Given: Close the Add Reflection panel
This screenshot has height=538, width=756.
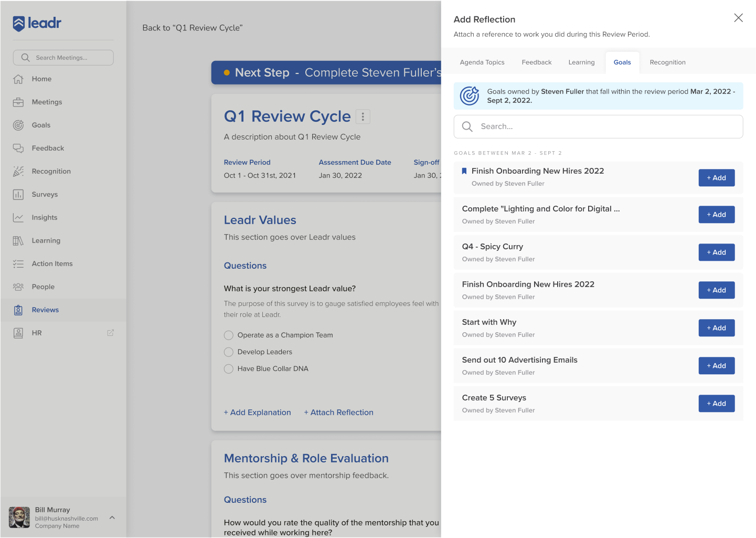Looking at the screenshot, I should point(739,18).
